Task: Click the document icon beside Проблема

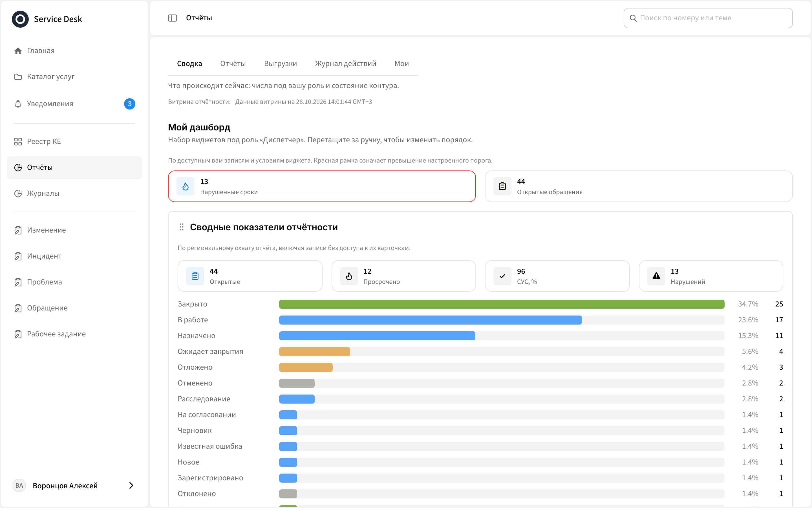Action: click(x=18, y=282)
